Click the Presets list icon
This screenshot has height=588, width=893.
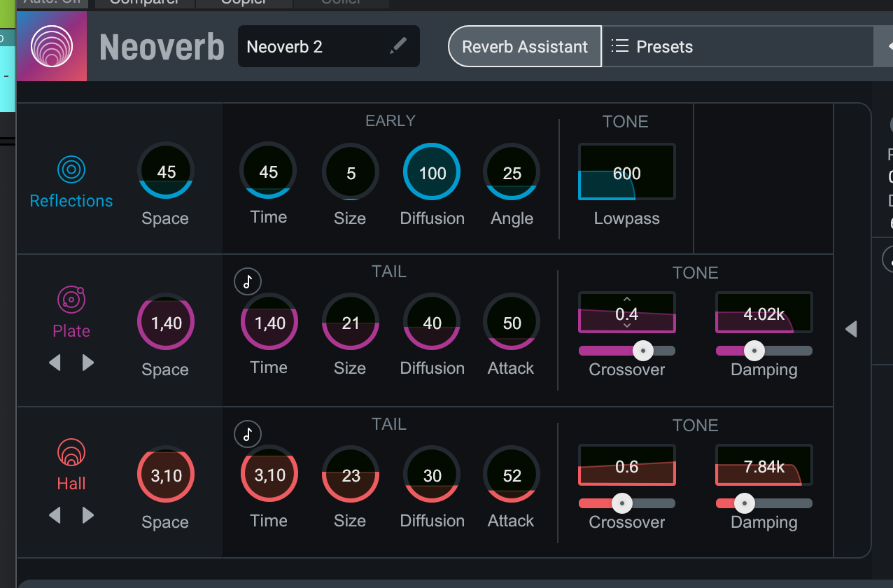click(x=619, y=45)
